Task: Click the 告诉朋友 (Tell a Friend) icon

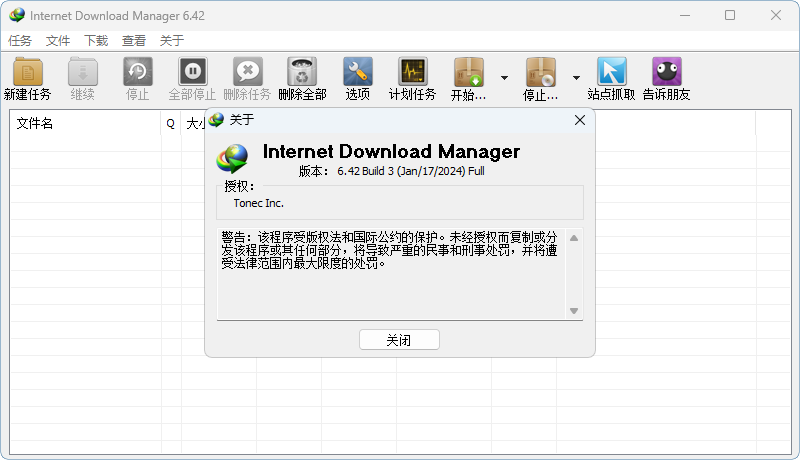Action: 666,73
